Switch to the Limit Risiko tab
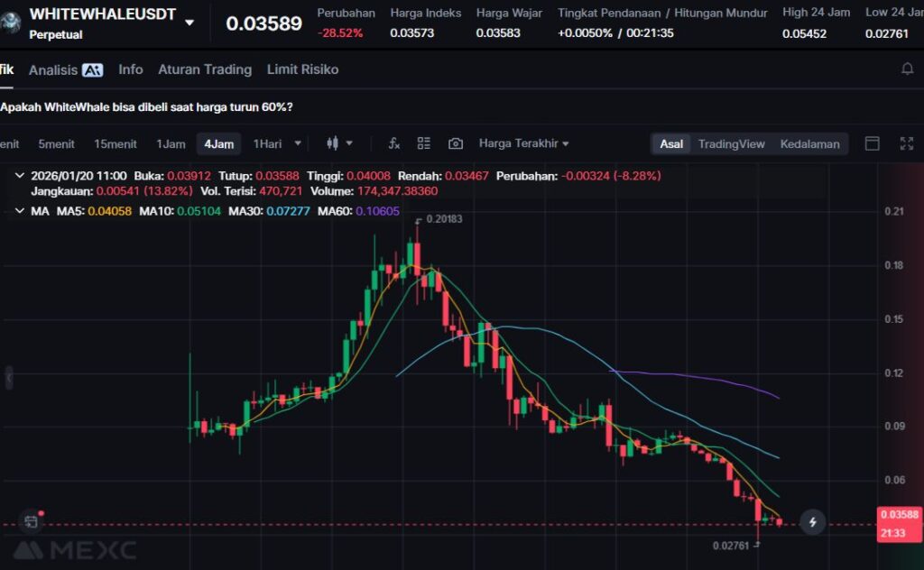The width and height of the screenshot is (924, 570). 302,69
